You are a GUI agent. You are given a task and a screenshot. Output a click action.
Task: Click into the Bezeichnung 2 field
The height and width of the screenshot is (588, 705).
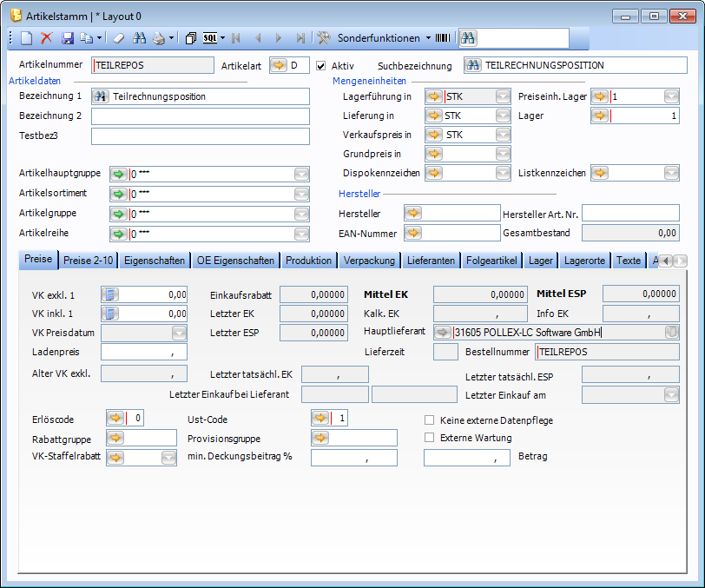coord(200,116)
